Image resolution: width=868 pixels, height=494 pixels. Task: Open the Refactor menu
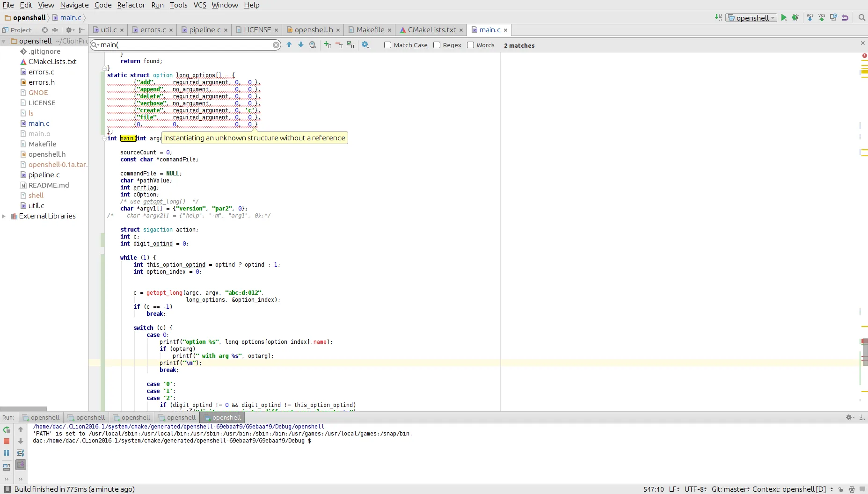pyautogui.click(x=131, y=5)
